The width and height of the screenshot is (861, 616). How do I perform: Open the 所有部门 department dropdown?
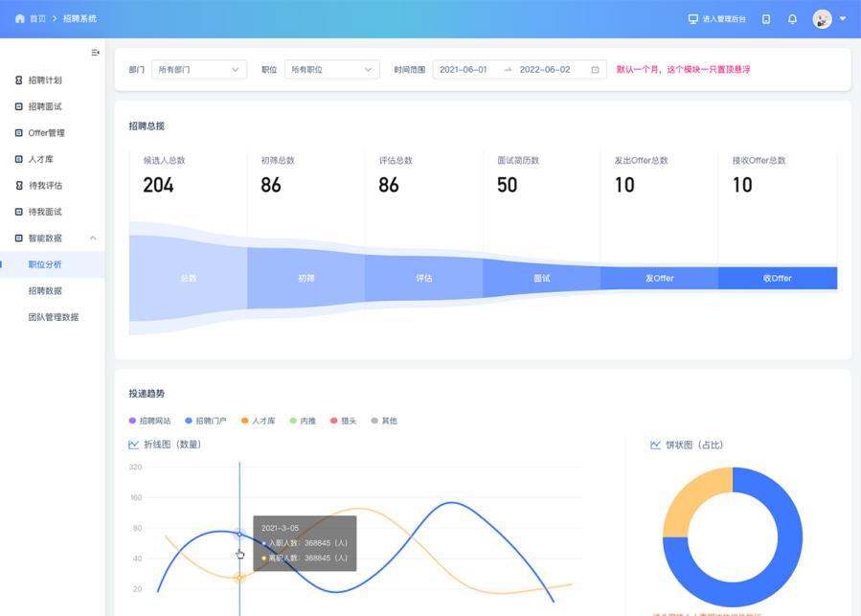(x=199, y=70)
